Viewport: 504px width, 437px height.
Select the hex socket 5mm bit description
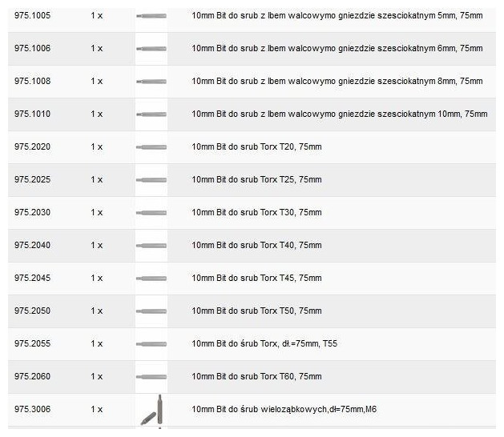click(337, 16)
